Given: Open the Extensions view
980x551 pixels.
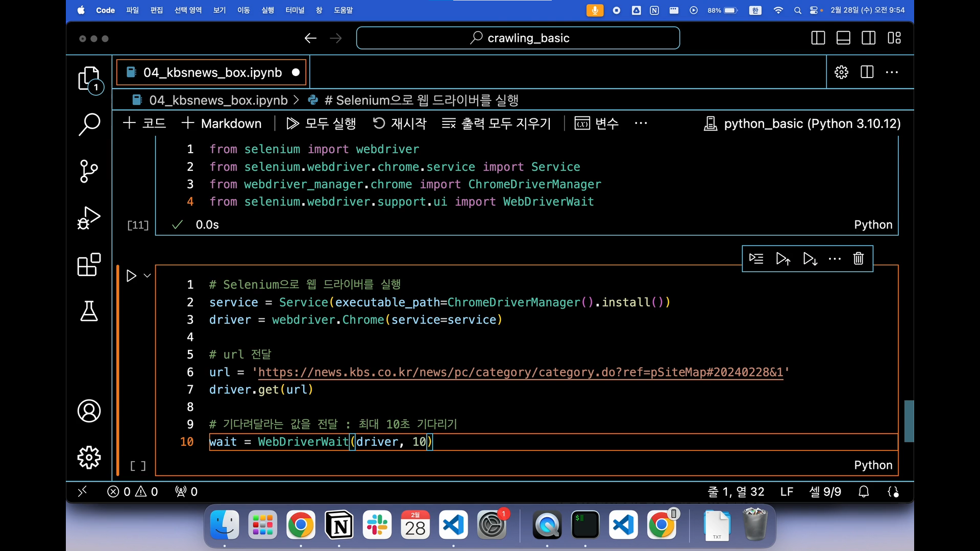Looking at the screenshot, I should click(89, 264).
